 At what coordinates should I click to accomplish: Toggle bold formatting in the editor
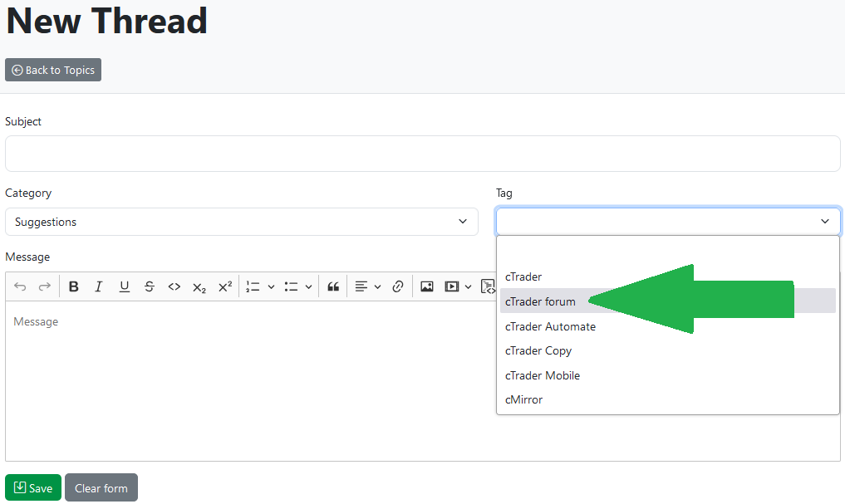[74, 286]
